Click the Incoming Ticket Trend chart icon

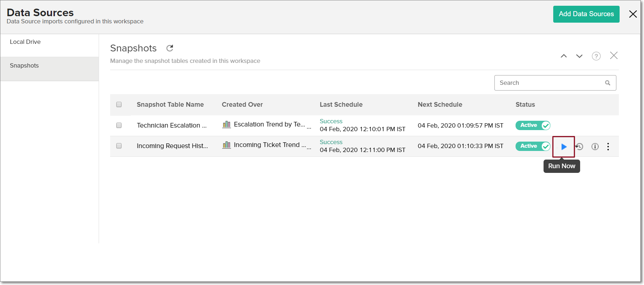coord(226,145)
